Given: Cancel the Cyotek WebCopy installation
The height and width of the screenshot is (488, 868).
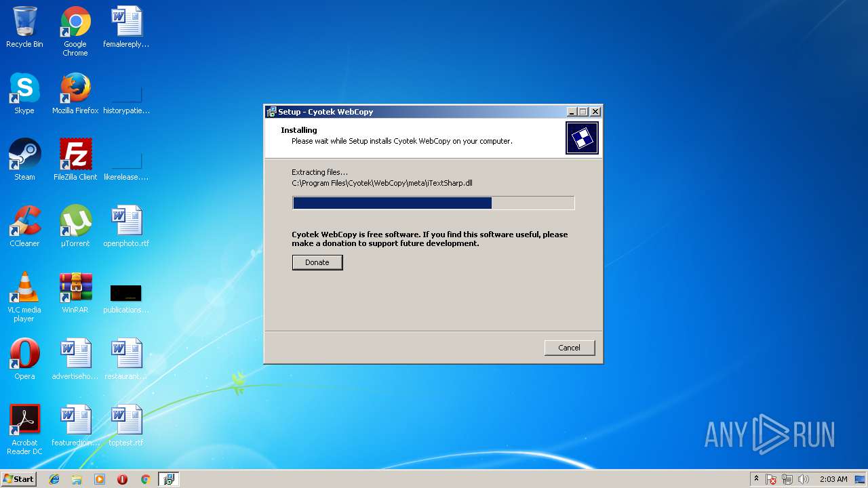Looking at the screenshot, I should pos(570,348).
